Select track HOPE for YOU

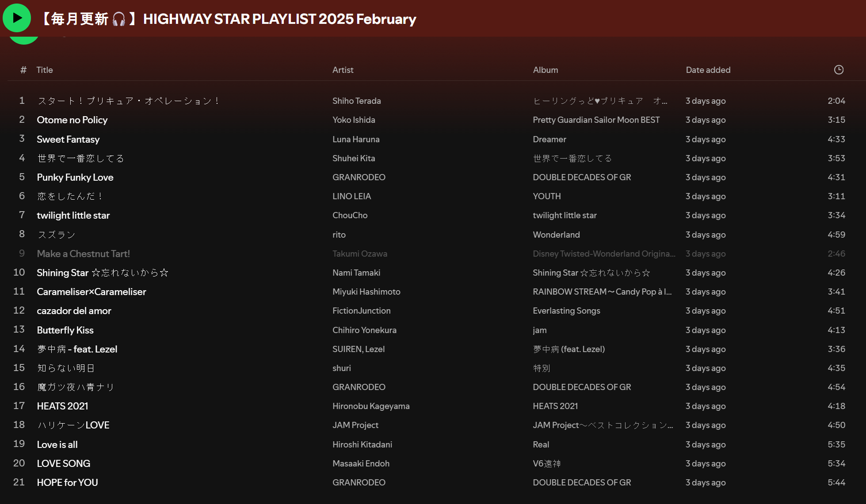67,482
